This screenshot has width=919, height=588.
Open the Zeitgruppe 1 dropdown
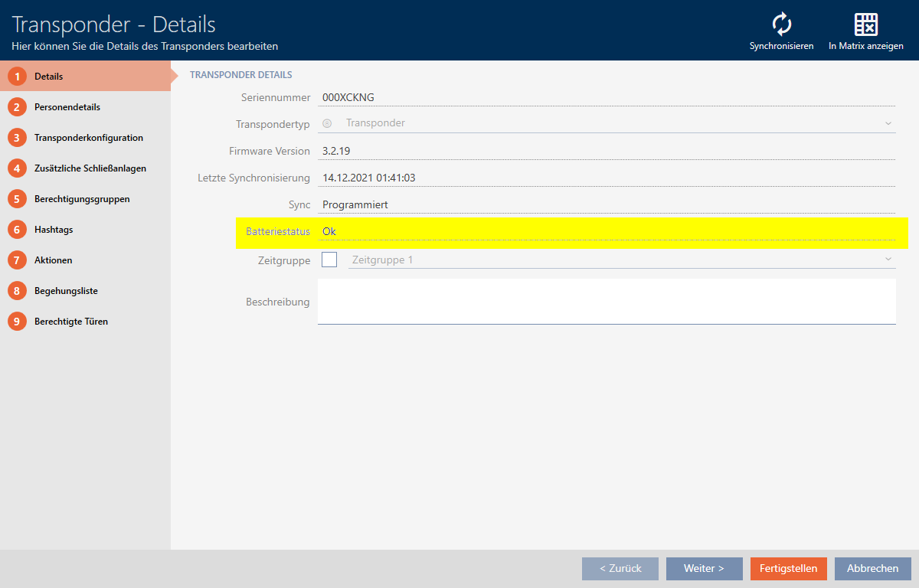tap(620, 260)
